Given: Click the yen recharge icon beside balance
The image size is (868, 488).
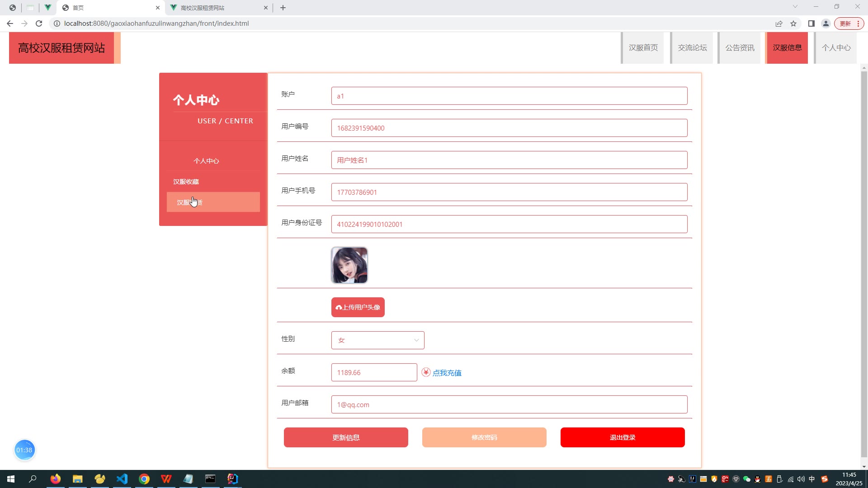Looking at the screenshot, I should pos(426,372).
